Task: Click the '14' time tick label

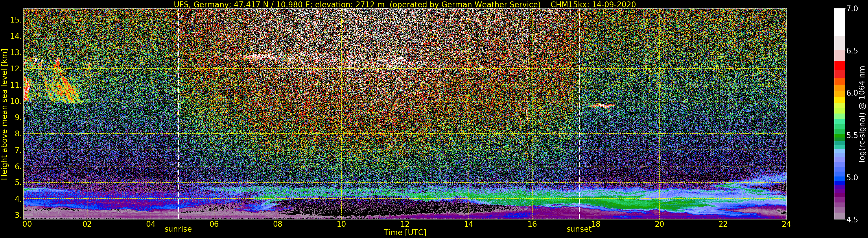Action: (x=468, y=224)
